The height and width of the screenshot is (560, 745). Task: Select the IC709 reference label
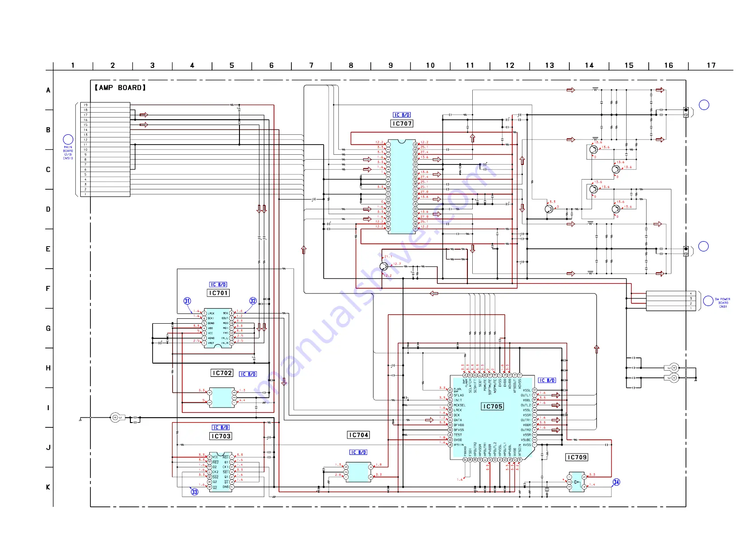[x=577, y=457]
